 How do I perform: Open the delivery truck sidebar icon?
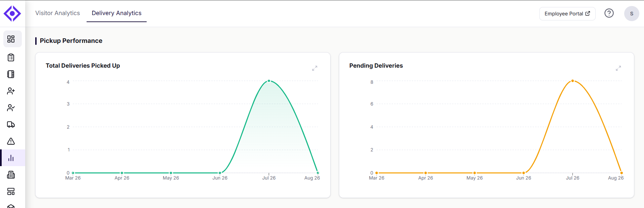[11, 125]
